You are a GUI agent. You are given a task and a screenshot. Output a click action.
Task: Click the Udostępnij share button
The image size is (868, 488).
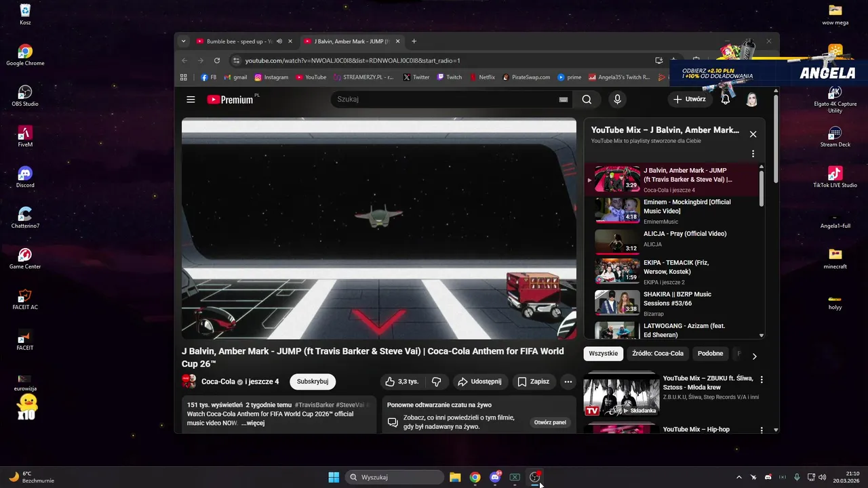point(480,382)
